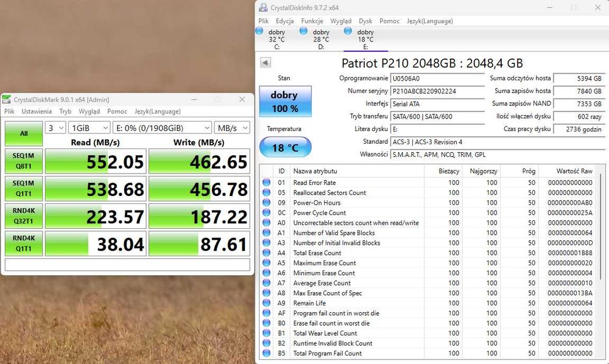Open Pomoc menu in CrystalDiskInfo
Viewport: 609px width, 364px height.
[390, 21]
